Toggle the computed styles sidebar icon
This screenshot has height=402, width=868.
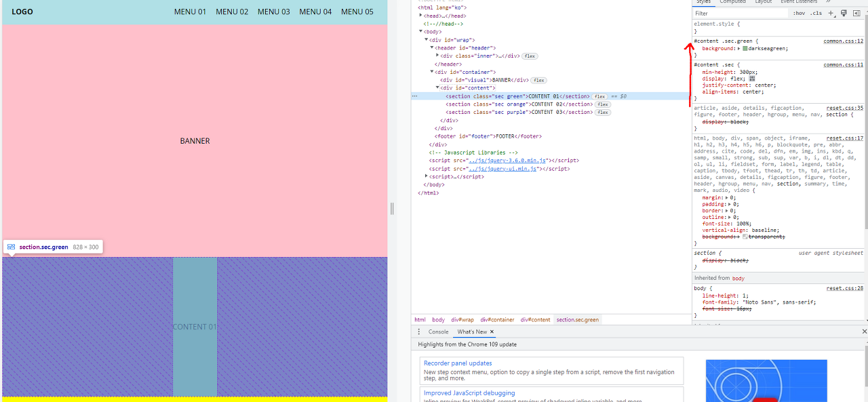(x=856, y=13)
